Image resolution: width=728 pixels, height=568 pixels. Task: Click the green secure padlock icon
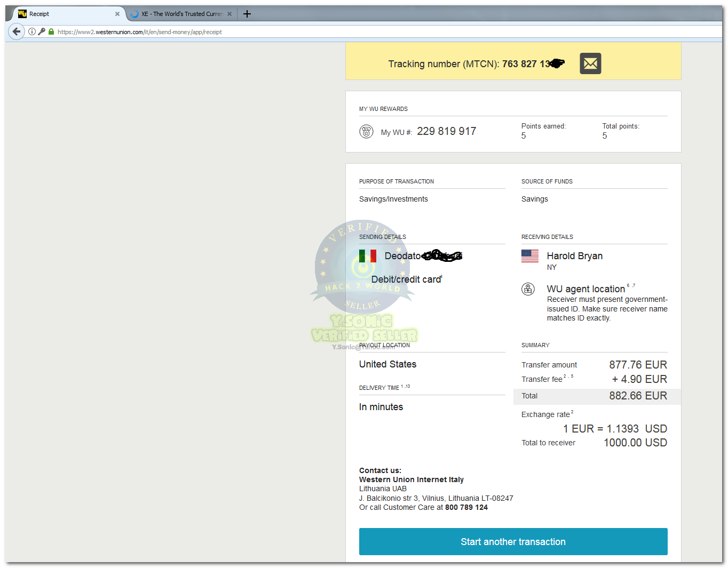coord(51,31)
